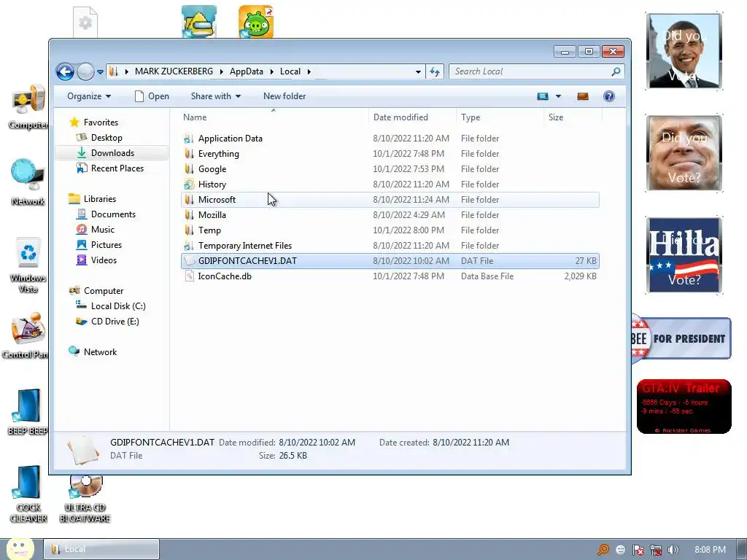Select the Google folder
The image size is (747, 560).
(390, 169)
